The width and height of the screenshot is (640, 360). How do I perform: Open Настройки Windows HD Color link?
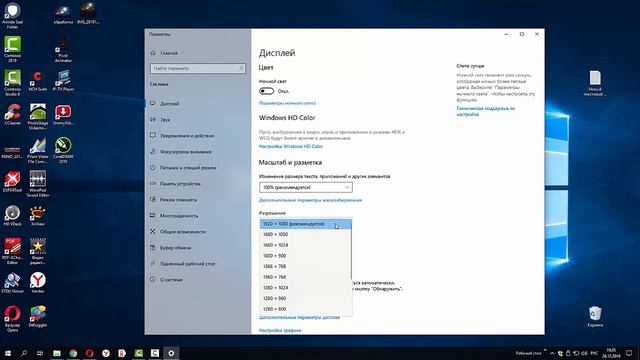(x=291, y=146)
